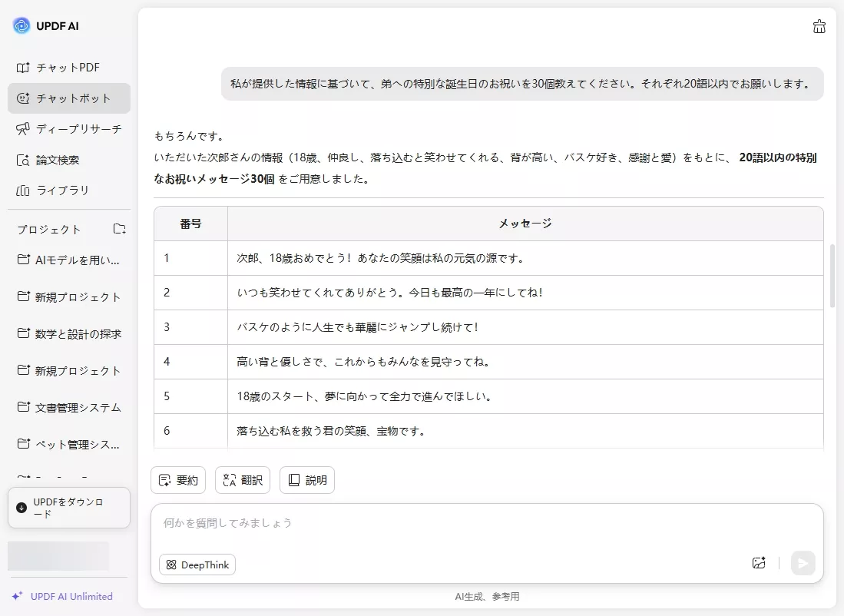Viewport: 844px width, 616px height.
Task: Click the send message arrow icon
Action: 803,562
